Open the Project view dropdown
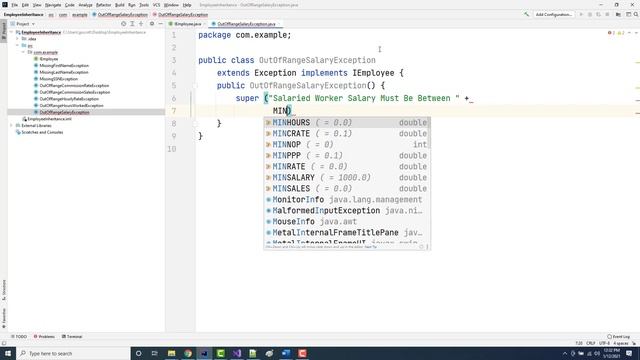Screen dimensions: 640x360 [23, 24]
